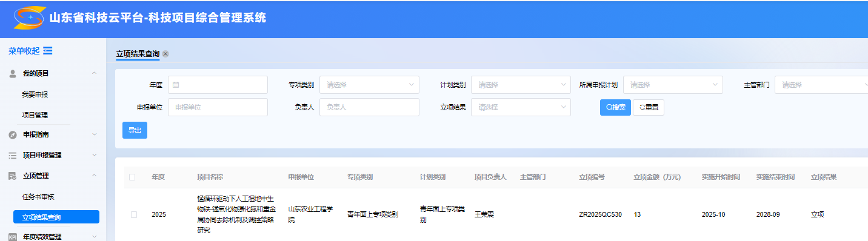The height and width of the screenshot is (241, 868).
Task: Focus the 申报单位 input field
Action: click(218, 107)
